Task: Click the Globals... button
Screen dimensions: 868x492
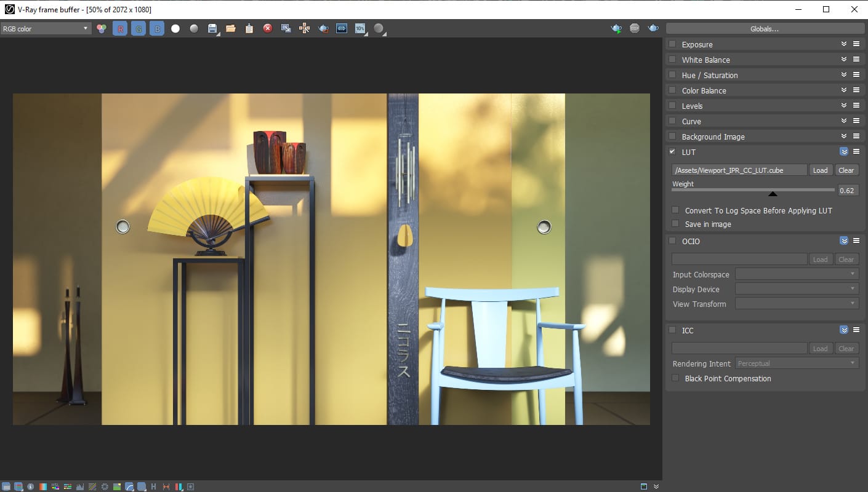Action: [765, 28]
